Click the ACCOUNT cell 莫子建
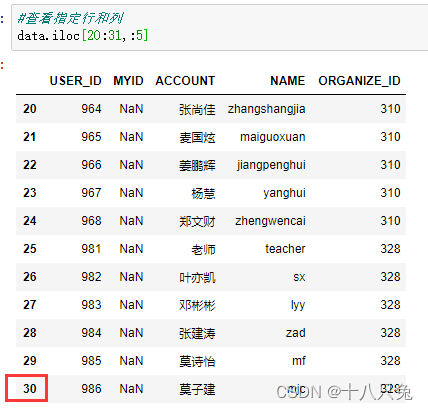This screenshot has width=428, height=410. [x=197, y=390]
